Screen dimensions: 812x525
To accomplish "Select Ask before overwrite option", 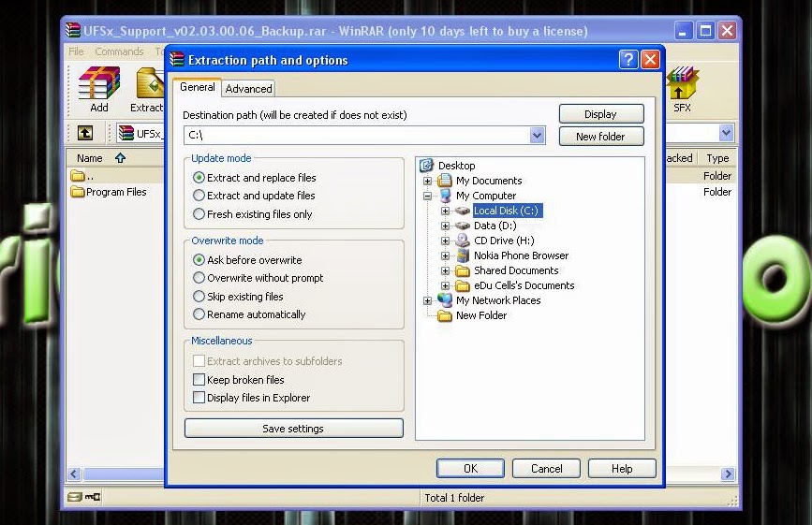I will [199, 259].
